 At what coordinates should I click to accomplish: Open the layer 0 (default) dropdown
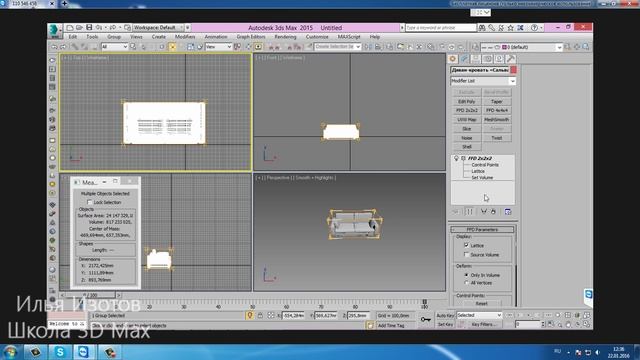pyautogui.click(x=521, y=47)
